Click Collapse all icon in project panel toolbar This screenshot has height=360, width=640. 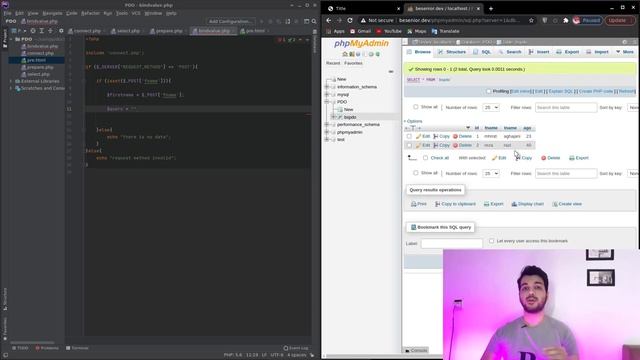pos(51,31)
